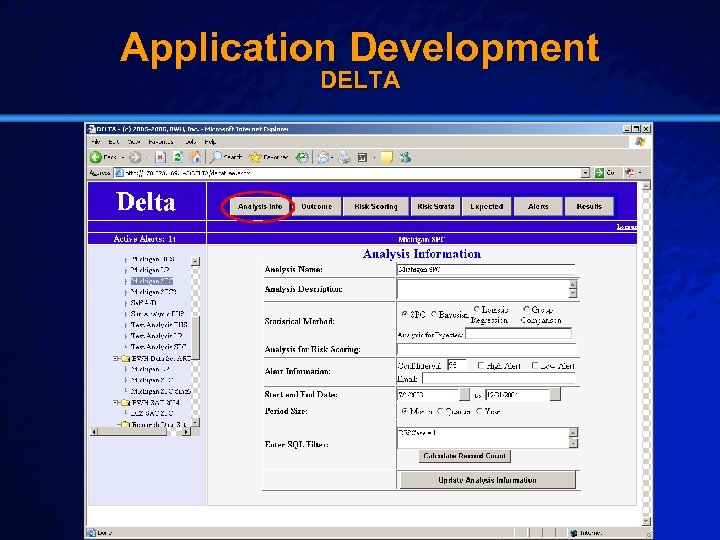Switch to the Analysis Info tab

[x=260, y=207]
